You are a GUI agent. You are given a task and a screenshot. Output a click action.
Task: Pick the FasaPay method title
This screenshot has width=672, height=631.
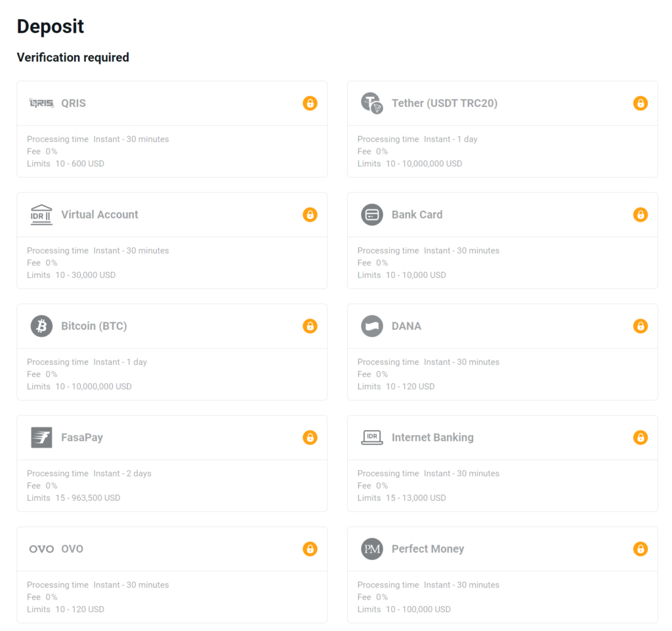[82, 438]
